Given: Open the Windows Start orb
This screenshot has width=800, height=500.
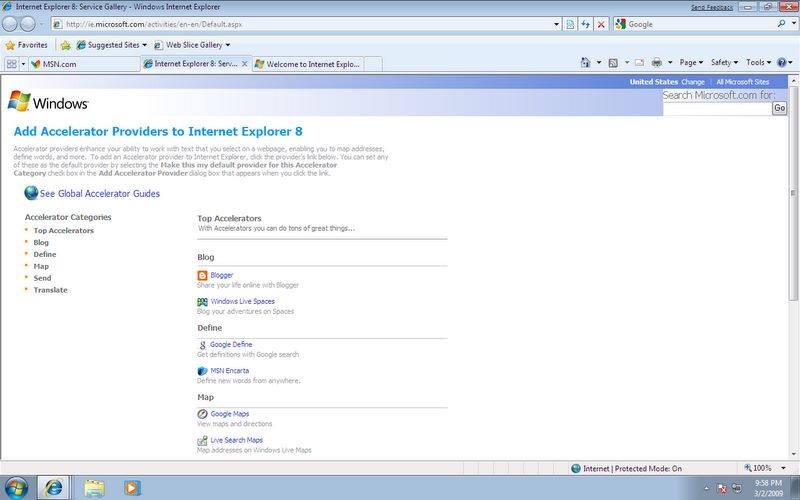Looking at the screenshot, I should tap(16, 487).
